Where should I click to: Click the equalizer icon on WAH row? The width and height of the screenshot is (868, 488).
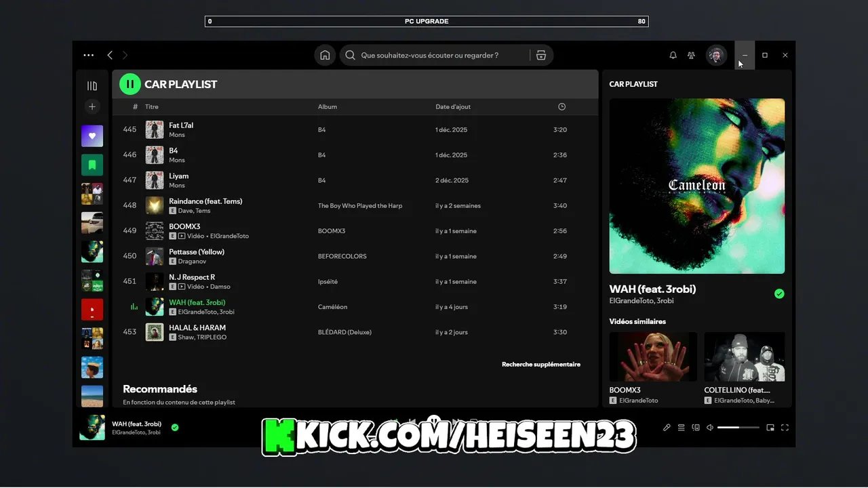[x=134, y=307]
